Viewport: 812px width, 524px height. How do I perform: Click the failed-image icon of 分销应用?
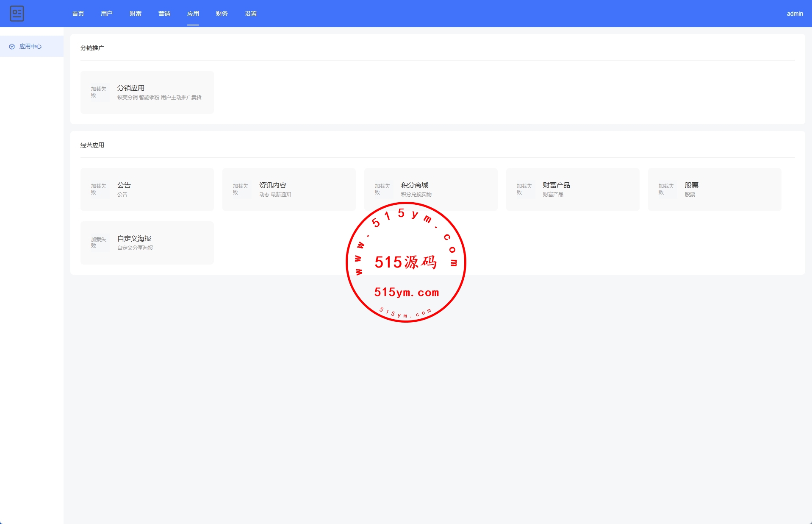tap(99, 92)
